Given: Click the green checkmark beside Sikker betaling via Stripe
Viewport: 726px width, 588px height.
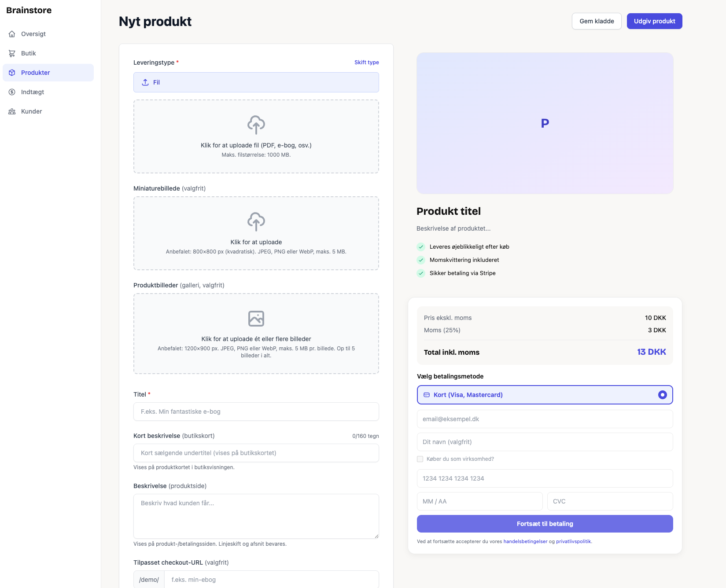Looking at the screenshot, I should [421, 273].
